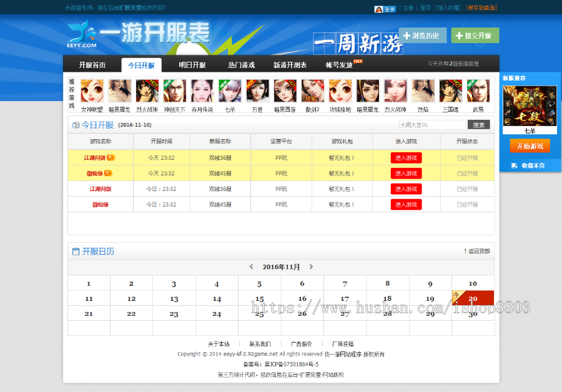Screen dimensions: 562x392
Task: Open the 三国魂 game icon
Action: [x=450, y=91]
